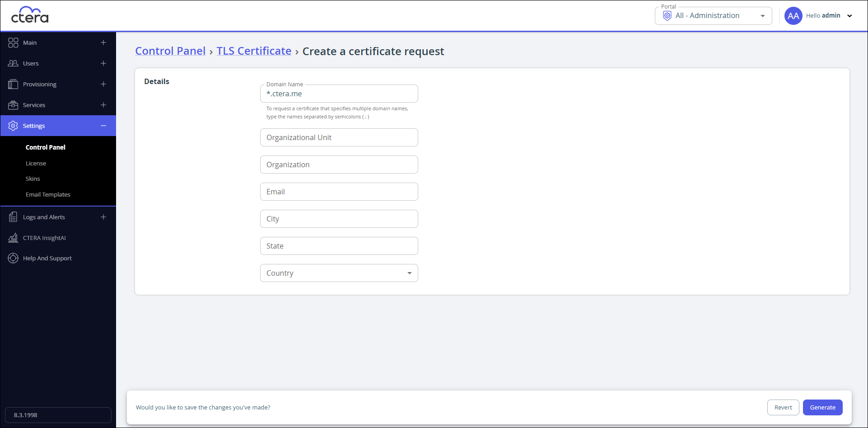The image size is (868, 428).
Task: Click the Generate button
Action: coord(823,407)
